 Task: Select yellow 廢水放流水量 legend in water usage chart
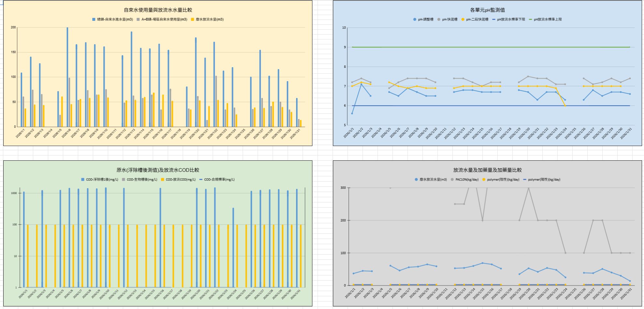pyautogui.click(x=209, y=20)
